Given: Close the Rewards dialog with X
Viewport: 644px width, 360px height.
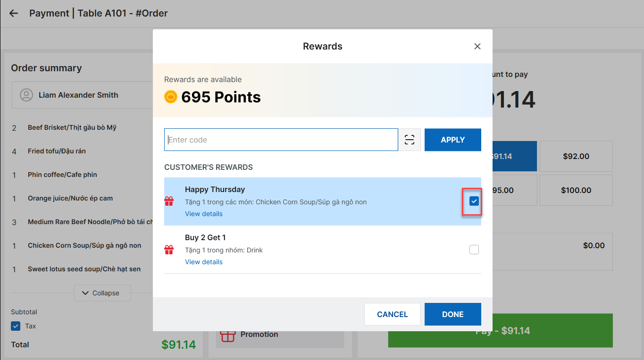Looking at the screenshot, I should (x=477, y=46).
